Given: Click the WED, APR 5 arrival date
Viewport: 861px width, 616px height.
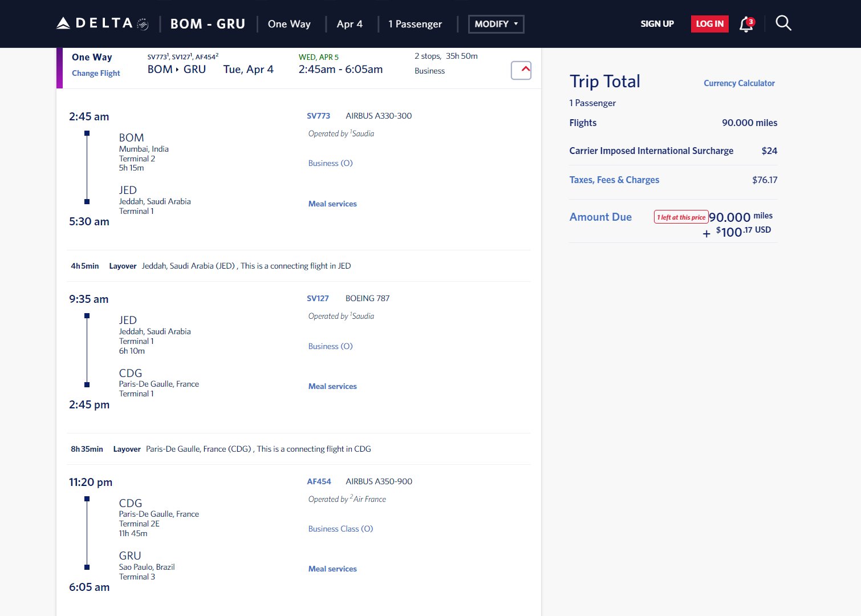Looking at the screenshot, I should point(318,57).
